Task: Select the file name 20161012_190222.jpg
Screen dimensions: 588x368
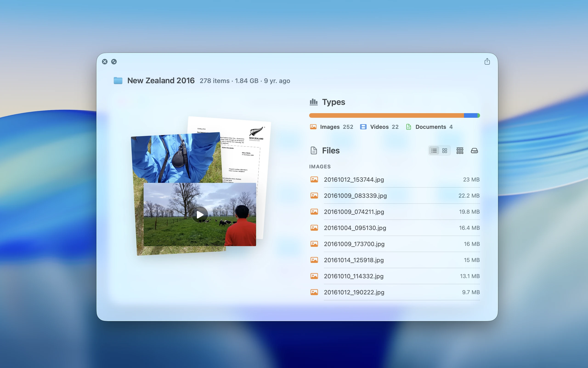Action: 354,292
